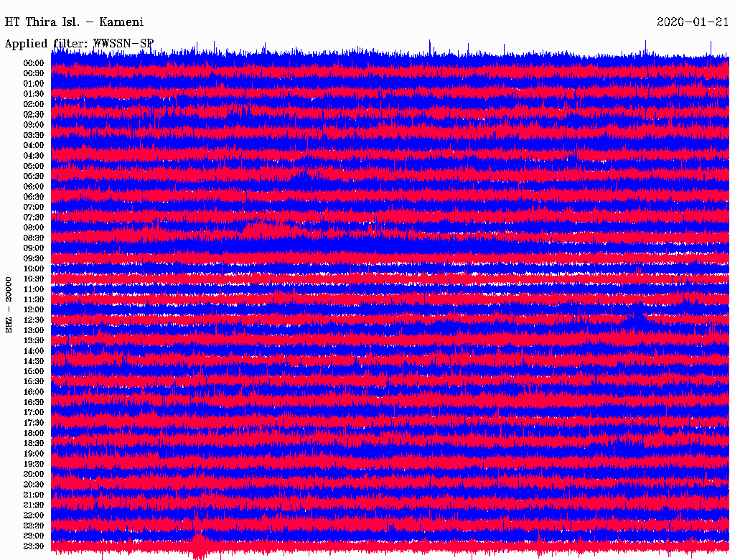Select the 07:30 time label
The width and height of the screenshot is (735, 560).
(34, 217)
